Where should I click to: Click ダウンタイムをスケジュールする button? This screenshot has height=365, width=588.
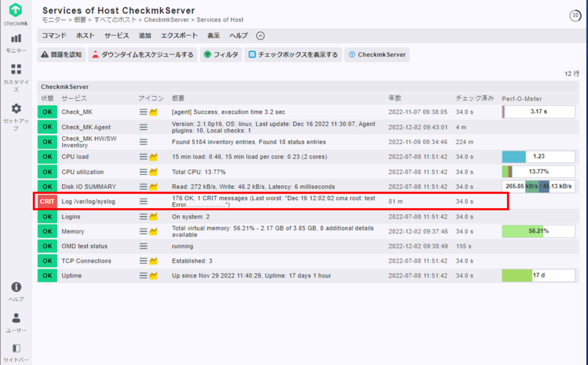[x=142, y=55]
